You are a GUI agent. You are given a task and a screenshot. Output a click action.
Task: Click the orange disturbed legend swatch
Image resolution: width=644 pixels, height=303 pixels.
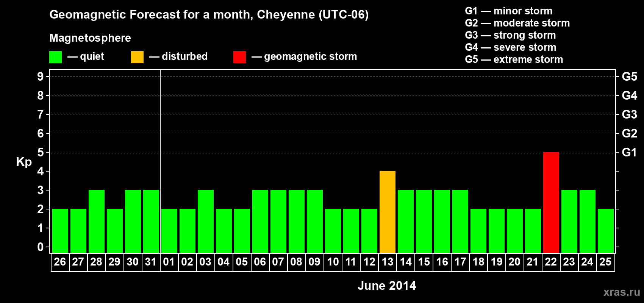(137, 57)
